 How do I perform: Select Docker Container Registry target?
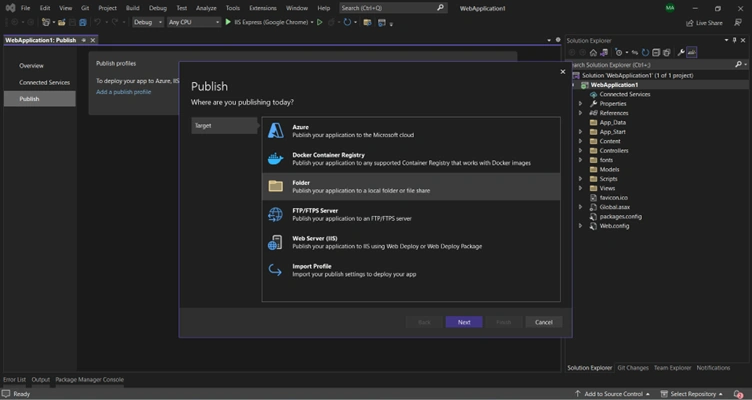point(411,159)
